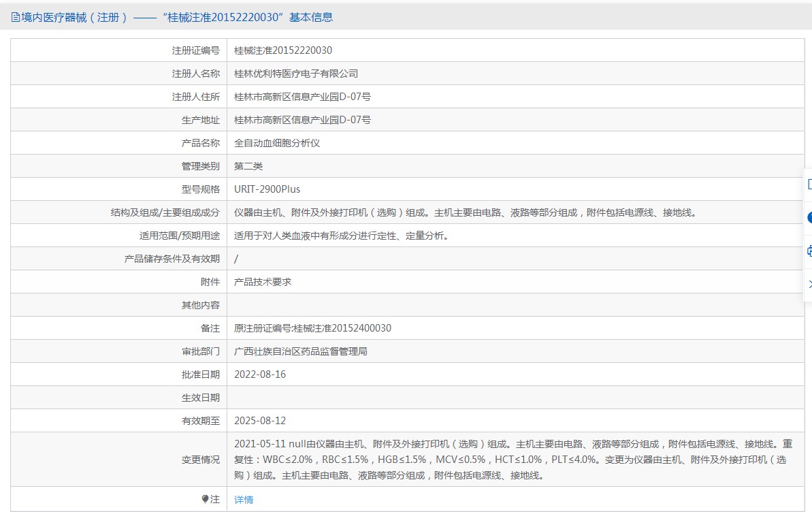The height and width of the screenshot is (512, 812).
Task: Click the document icon before 境内医疗器械 title
Action: coord(16,18)
